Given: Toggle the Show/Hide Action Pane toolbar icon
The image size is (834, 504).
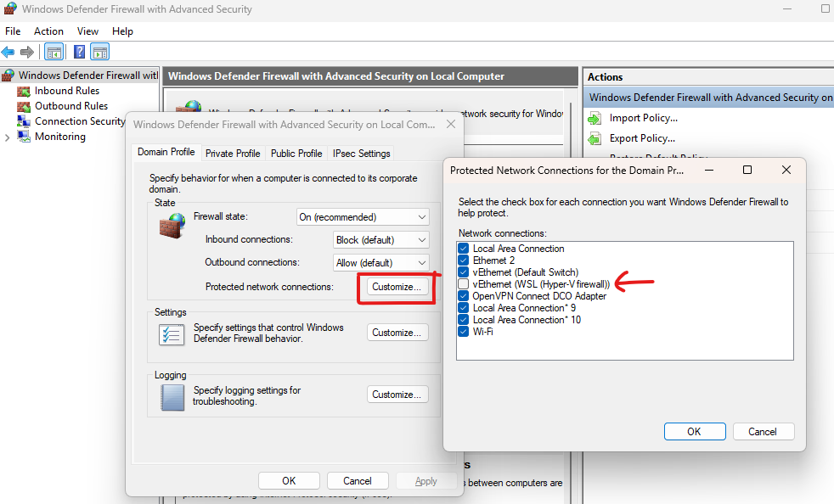Looking at the screenshot, I should (100, 52).
